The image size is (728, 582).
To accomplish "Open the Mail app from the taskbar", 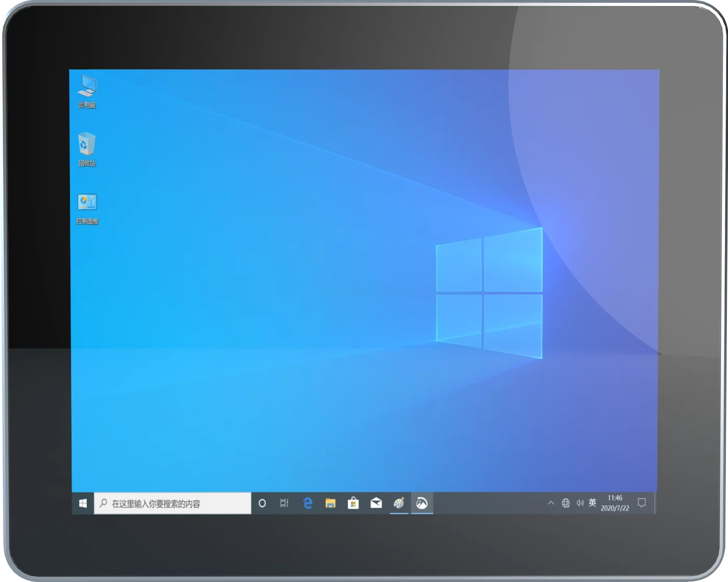I will (x=376, y=503).
